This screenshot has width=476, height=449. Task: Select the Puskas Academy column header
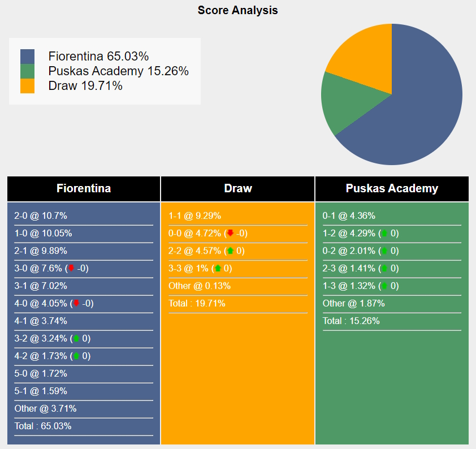click(x=392, y=188)
